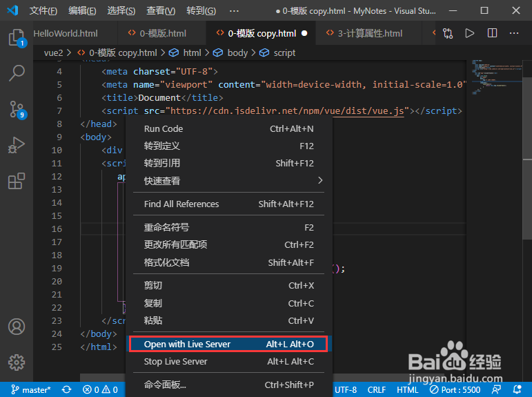This screenshot has width=532, height=397.
Task: Click the master branch indicator
Action: click(30, 389)
